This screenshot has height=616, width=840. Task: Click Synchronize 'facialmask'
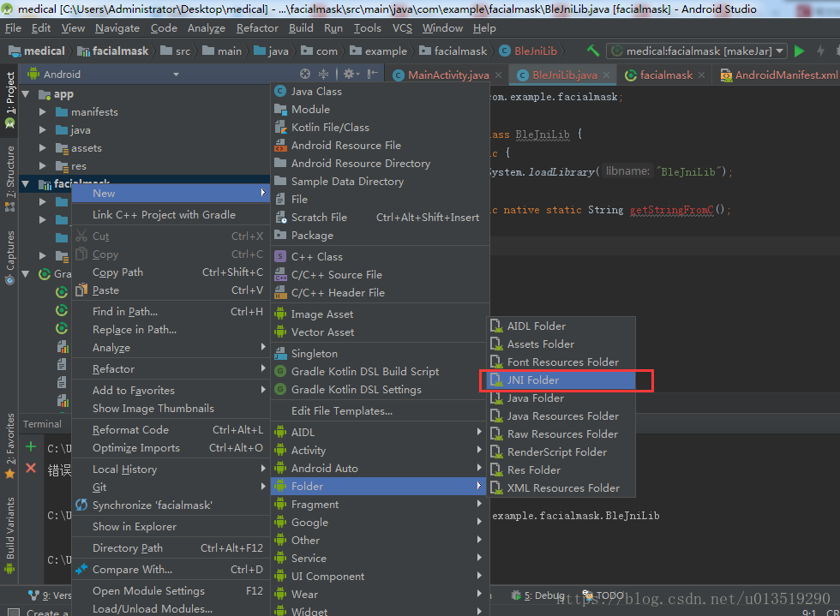click(x=171, y=505)
